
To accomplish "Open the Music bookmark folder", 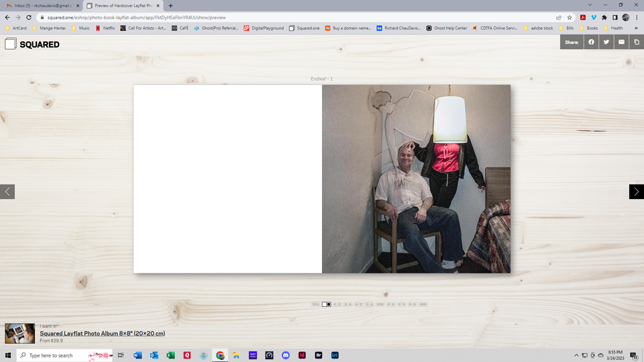I will tap(80, 28).
